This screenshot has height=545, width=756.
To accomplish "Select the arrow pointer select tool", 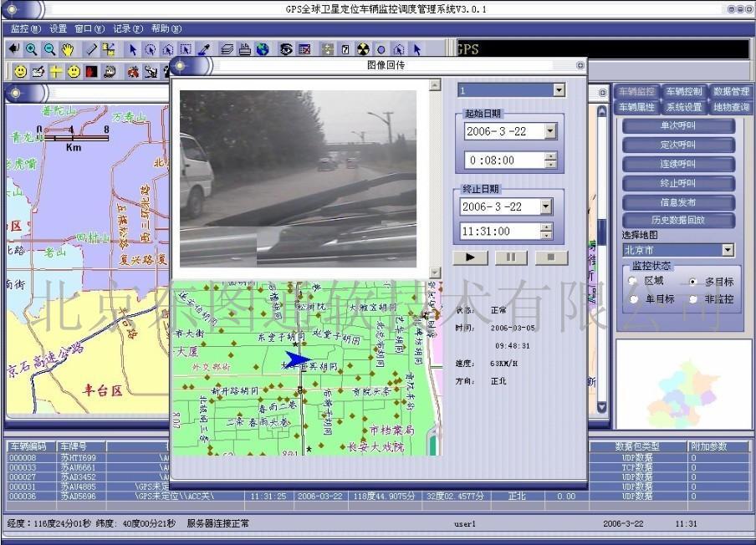I will [x=133, y=49].
